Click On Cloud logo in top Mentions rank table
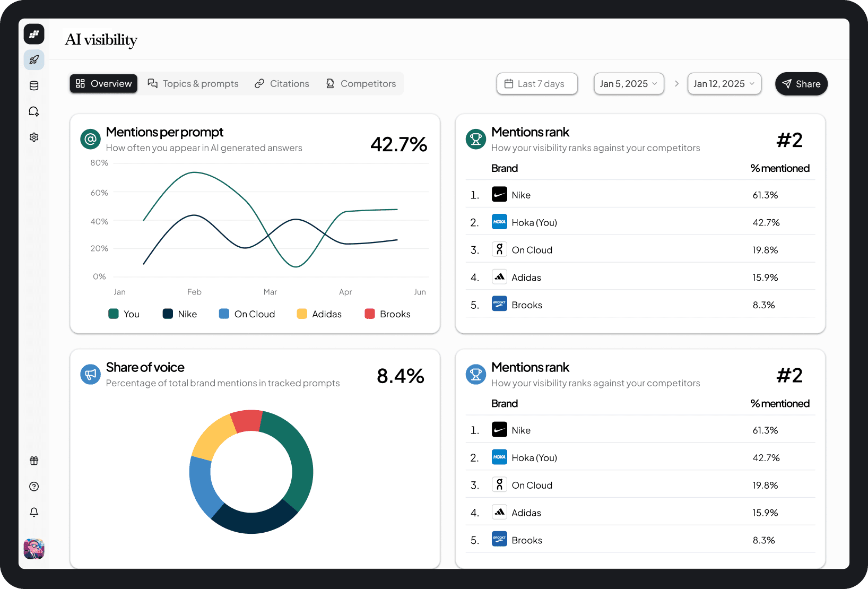The height and width of the screenshot is (589, 868). click(x=499, y=249)
